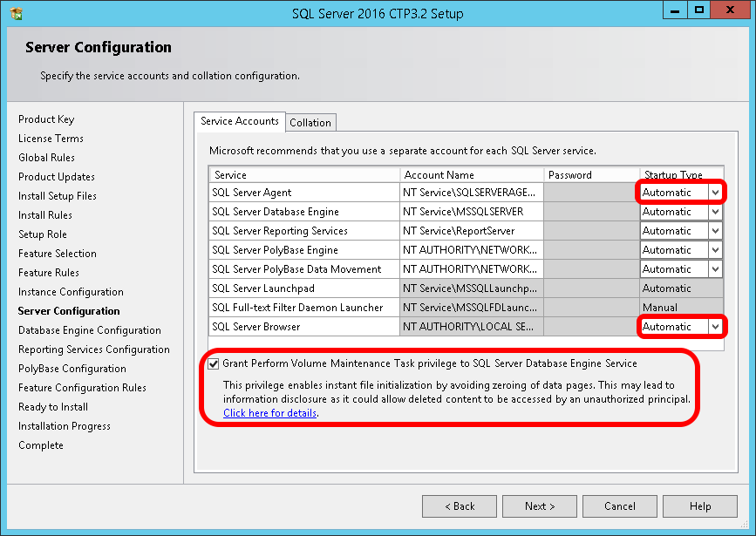The height and width of the screenshot is (536, 756).
Task: Toggle Grant Perform Volume Maintenance Task checkbox
Action: tap(213, 364)
